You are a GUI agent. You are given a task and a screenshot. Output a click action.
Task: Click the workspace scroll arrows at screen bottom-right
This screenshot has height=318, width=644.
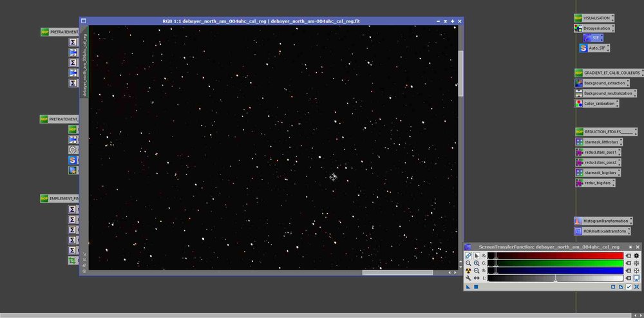[x=638, y=315]
